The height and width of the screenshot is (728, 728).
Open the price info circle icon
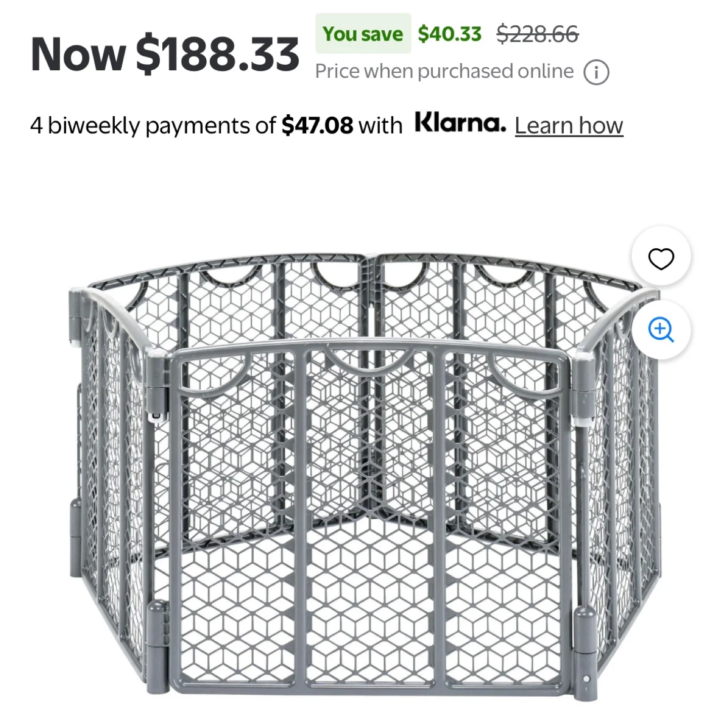(597, 73)
